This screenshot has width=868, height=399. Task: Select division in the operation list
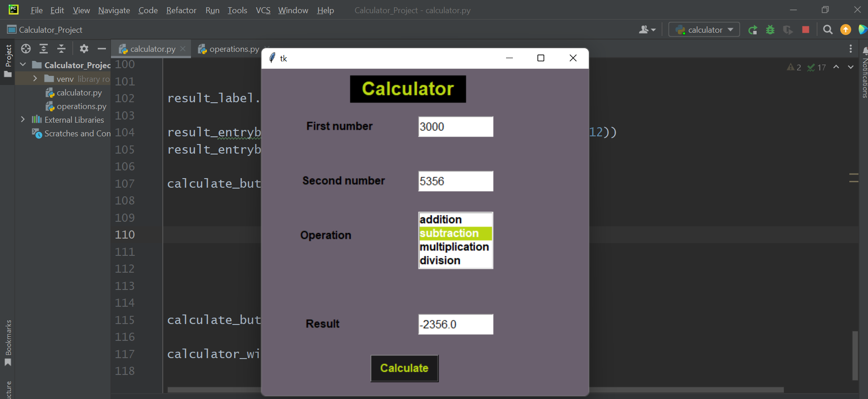click(455, 260)
